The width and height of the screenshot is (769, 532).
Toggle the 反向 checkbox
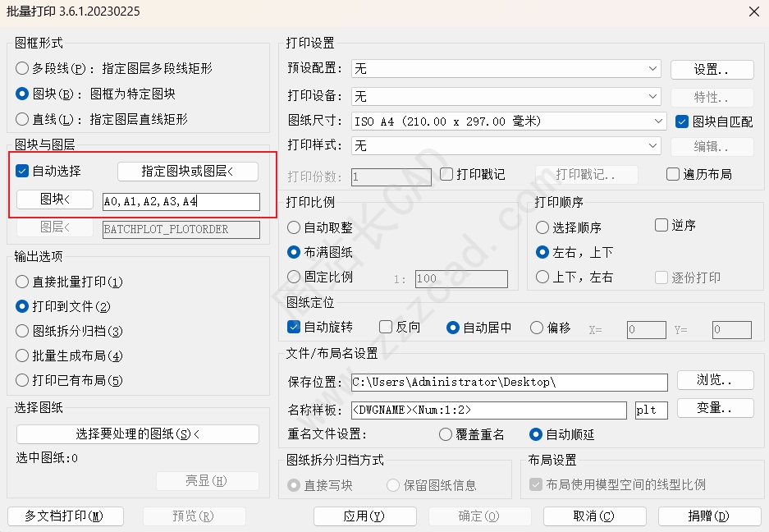click(x=386, y=327)
